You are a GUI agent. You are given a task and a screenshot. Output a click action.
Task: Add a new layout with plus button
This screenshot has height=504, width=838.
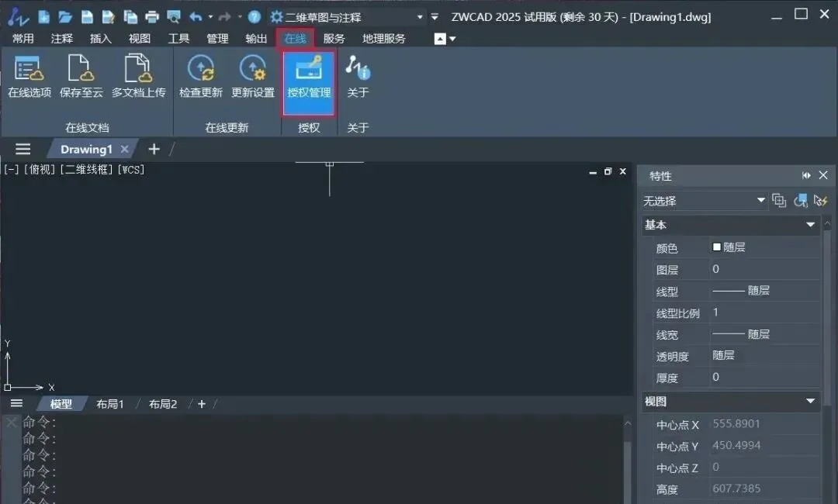point(202,404)
